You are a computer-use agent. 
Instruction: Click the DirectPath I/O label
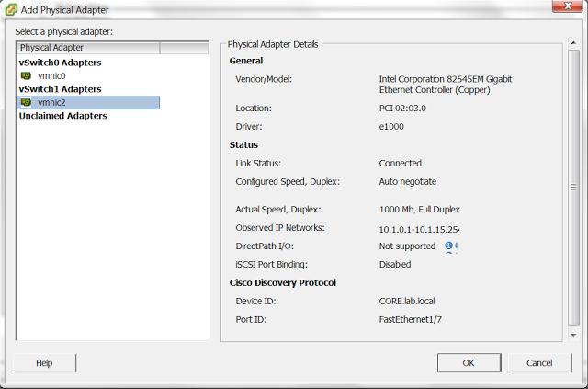[x=265, y=246]
